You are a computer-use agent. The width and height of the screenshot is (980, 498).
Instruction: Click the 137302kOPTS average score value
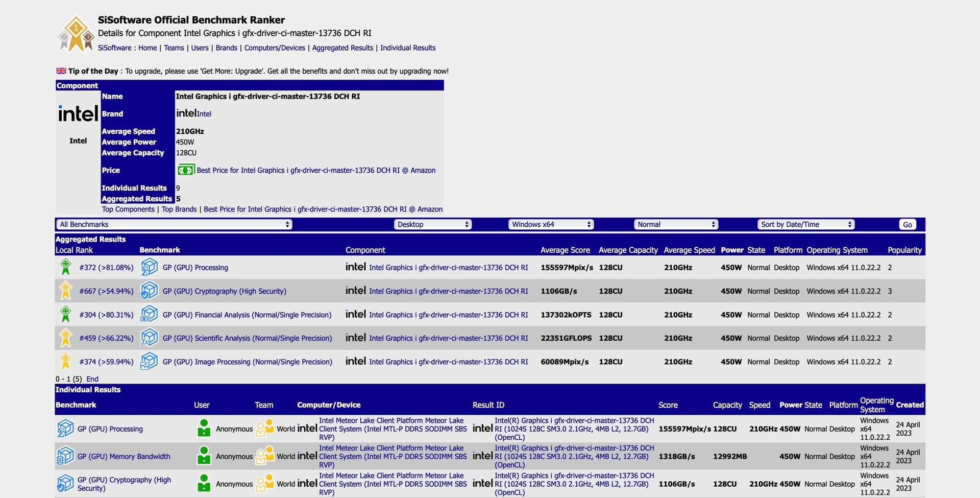tap(566, 315)
